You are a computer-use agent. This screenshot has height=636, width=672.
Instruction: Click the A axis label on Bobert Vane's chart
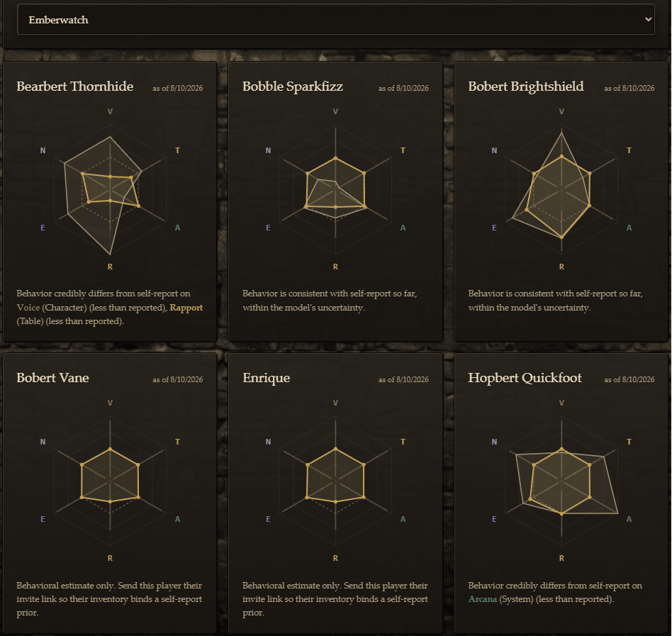[177, 519]
